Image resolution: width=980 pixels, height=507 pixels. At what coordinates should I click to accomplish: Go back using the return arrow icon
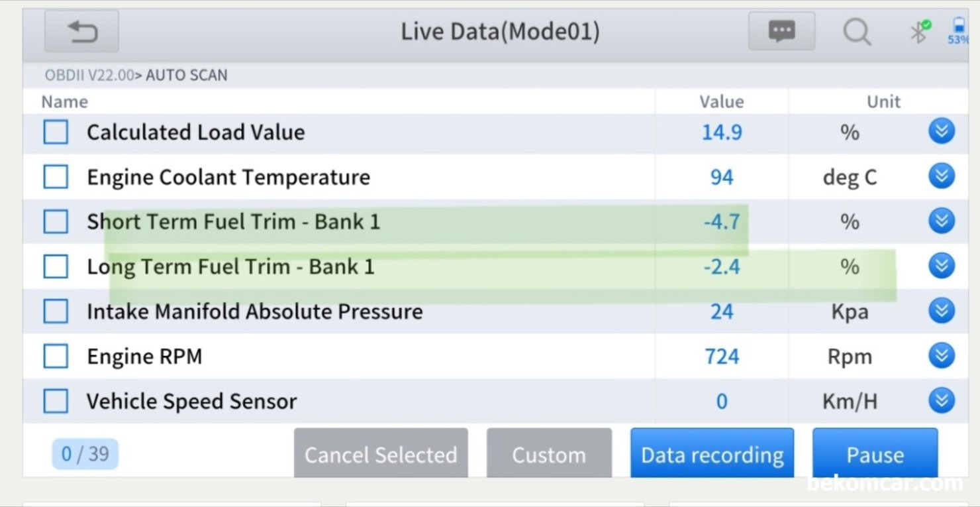point(82,31)
